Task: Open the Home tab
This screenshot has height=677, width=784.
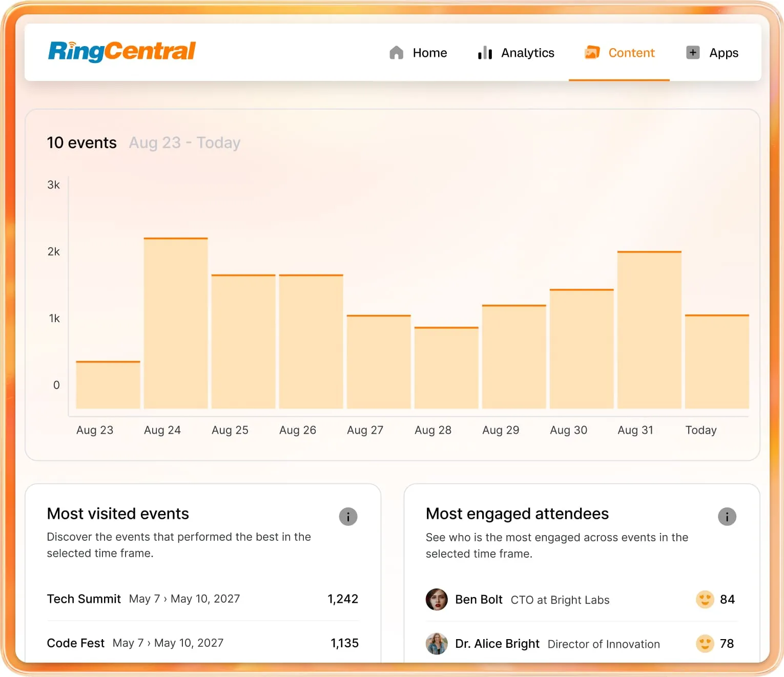Action: pyautogui.click(x=430, y=53)
